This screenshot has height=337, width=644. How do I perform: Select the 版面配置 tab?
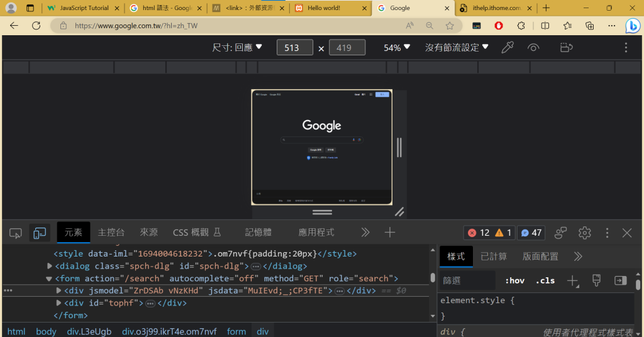pyautogui.click(x=540, y=257)
